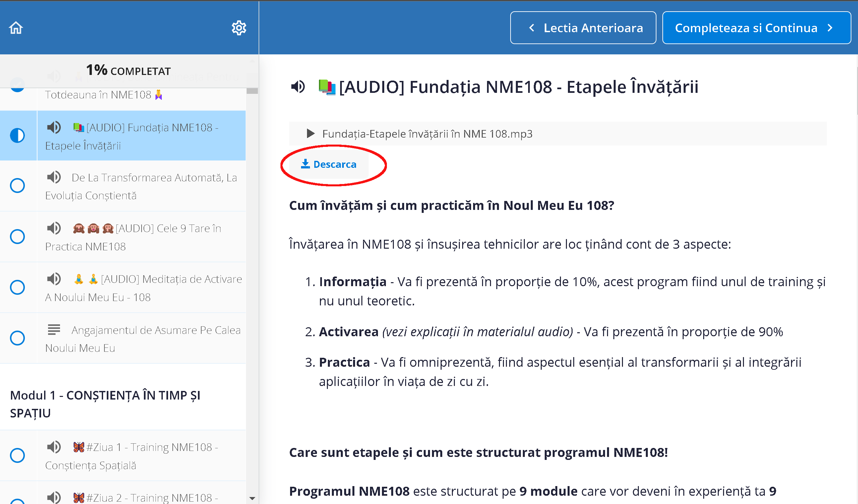Click heading Care sunt etapele programul NME108
The height and width of the screenshot is (504, 858).
pos(478,453)
